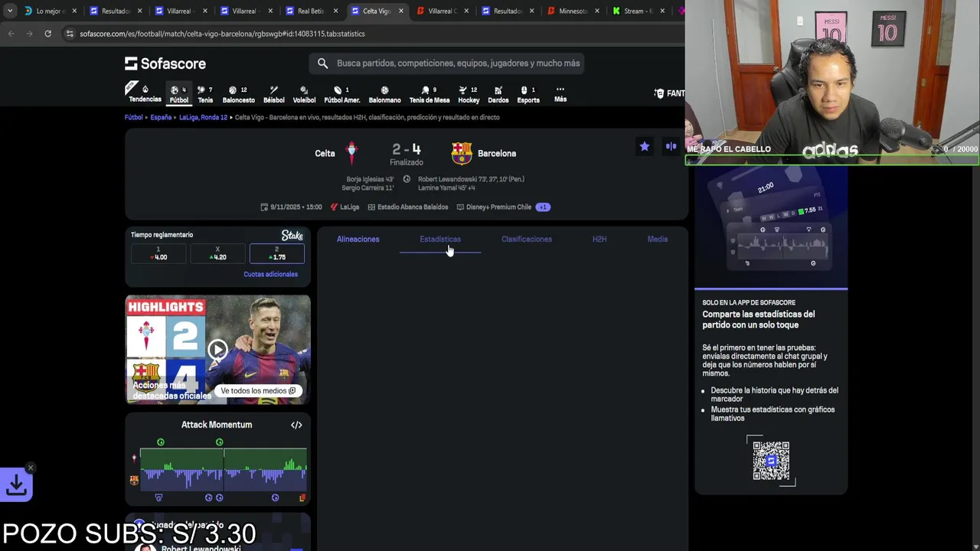Select the Dardos sport icon
The image size is (980, 551).
498,94
